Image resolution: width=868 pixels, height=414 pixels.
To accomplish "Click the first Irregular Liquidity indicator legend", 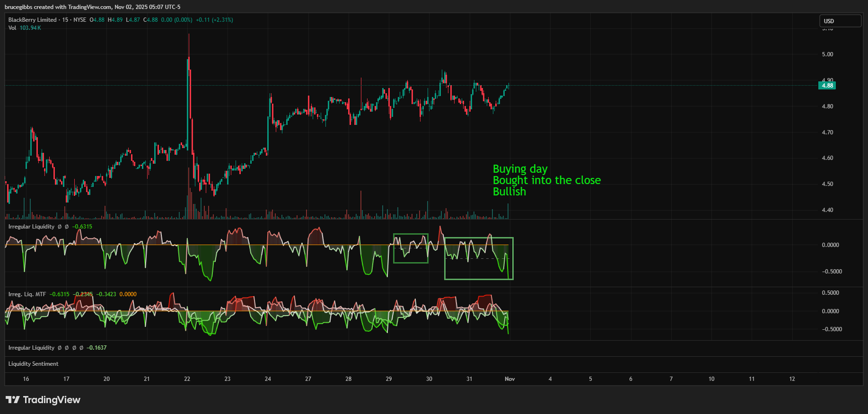I will 31,227.
